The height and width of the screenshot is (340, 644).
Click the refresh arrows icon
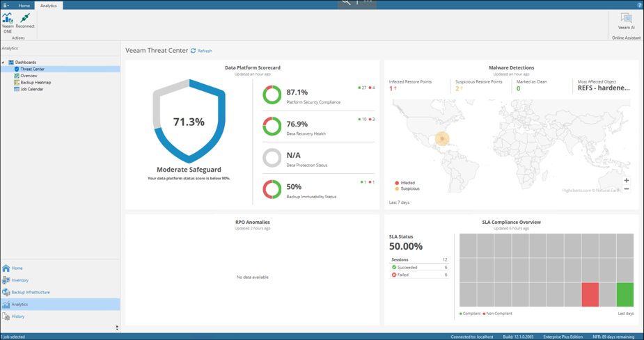coord(193,51)
